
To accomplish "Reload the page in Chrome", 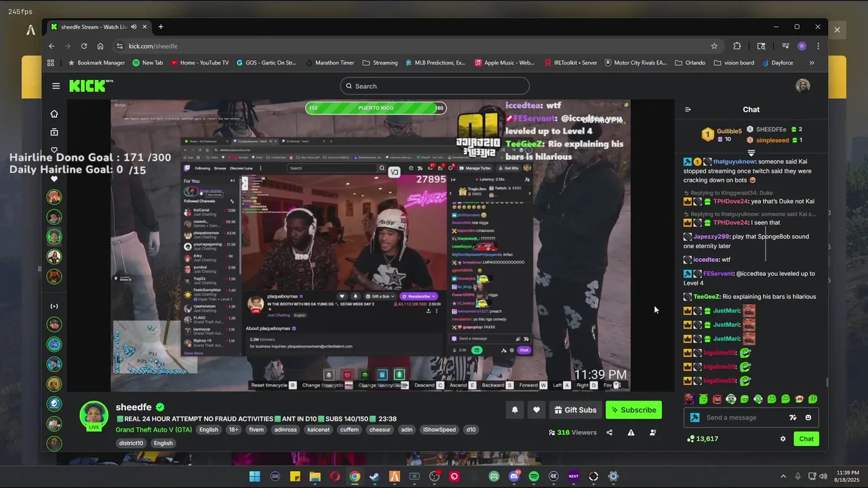I will click(x=84, y=46).
